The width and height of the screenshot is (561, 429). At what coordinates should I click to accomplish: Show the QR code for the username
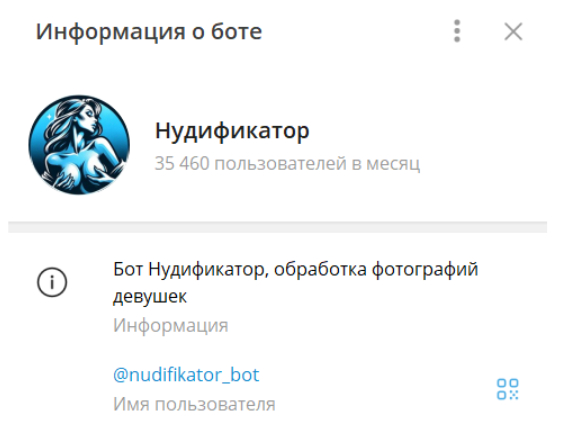pyautogui.click(x=508, y=389)
